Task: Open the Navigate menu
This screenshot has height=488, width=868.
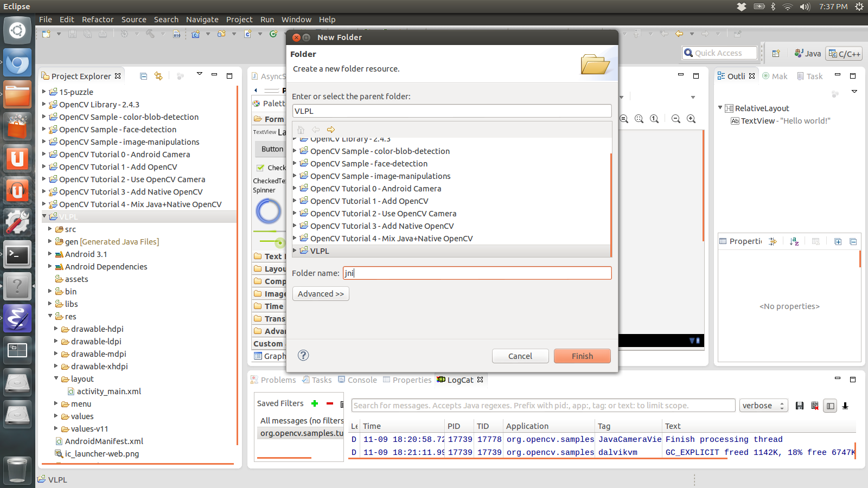Action: point(202,19)
